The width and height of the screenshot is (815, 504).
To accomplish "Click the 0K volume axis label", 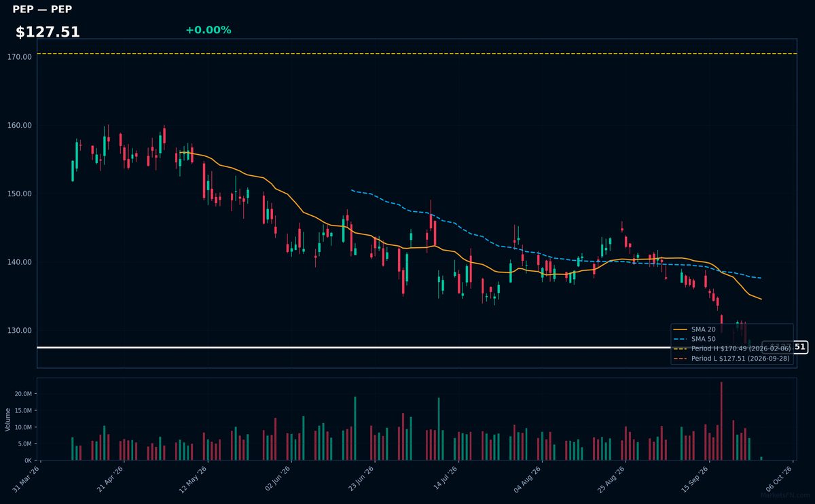I will (x=28, y=461).
